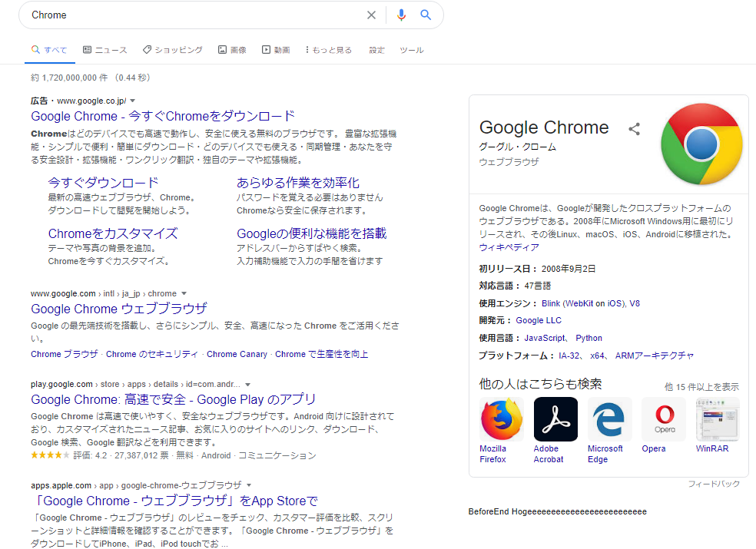
Task: Click the 初リリース日: 2008年9月2日 text
Action: pyautogui.click(x=537, y=269)
